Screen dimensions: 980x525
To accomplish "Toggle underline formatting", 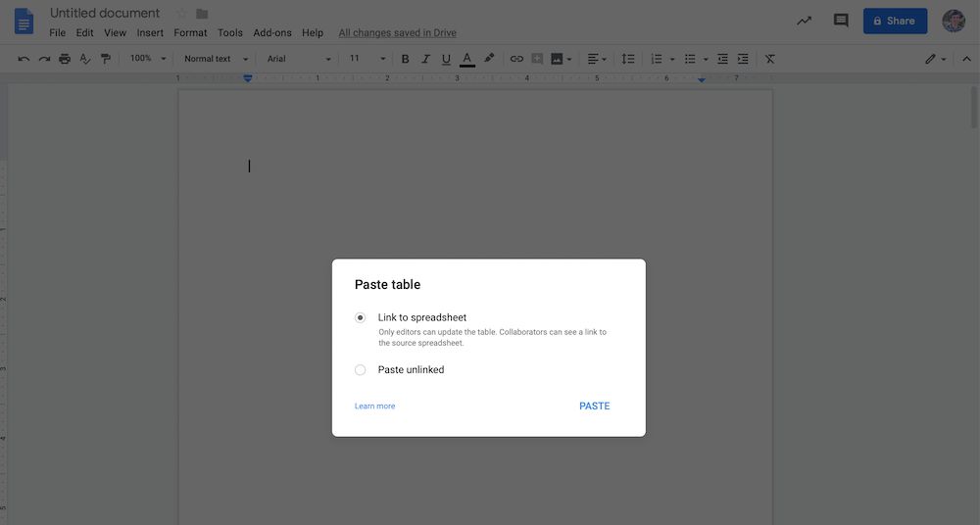I will [x=446, y=59].
